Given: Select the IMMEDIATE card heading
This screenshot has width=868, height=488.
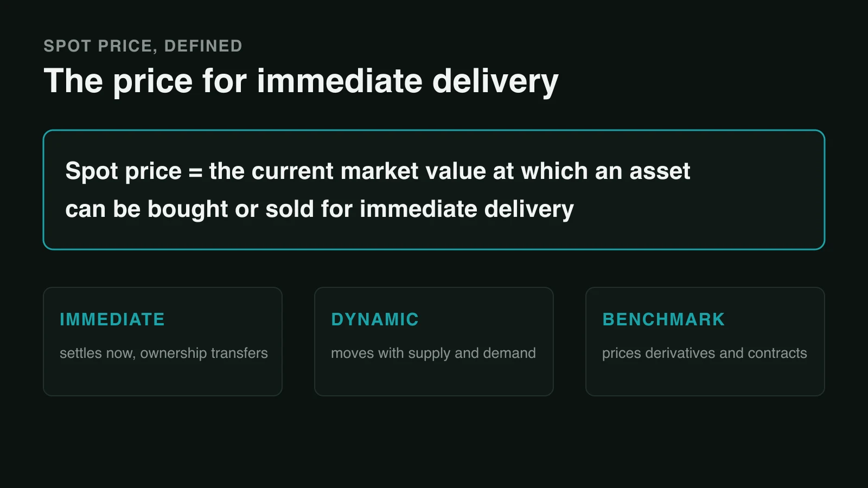Looking at the screenshot, I should pyautogui.click(x=112, y=319).
